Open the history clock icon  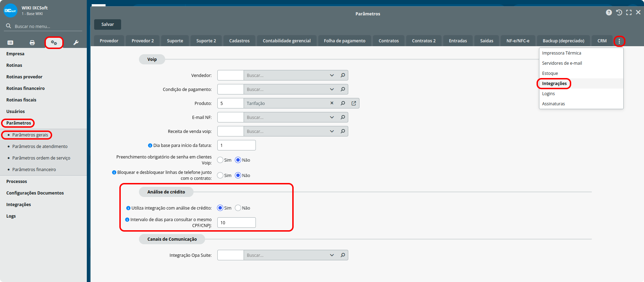click(619, 13)
